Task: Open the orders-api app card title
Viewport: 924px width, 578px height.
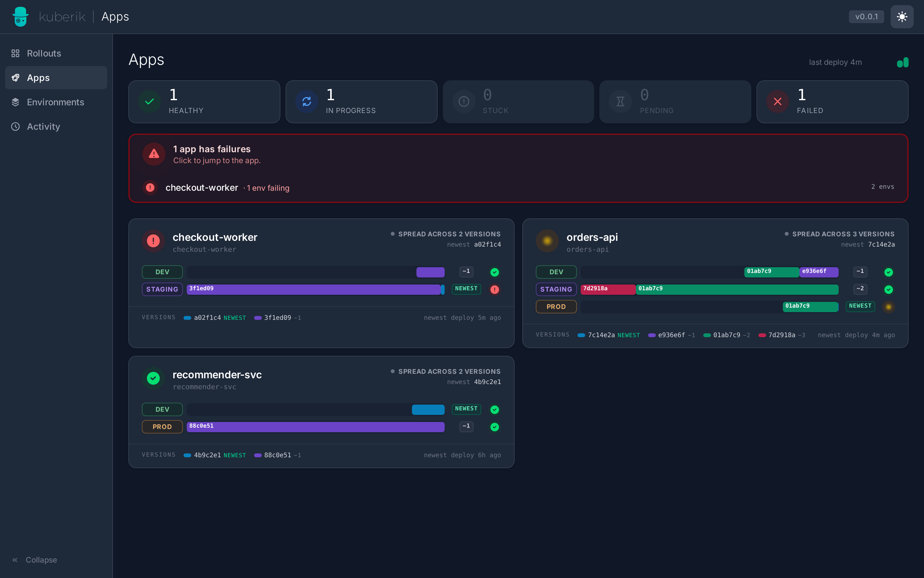Action: pos(592,237)
